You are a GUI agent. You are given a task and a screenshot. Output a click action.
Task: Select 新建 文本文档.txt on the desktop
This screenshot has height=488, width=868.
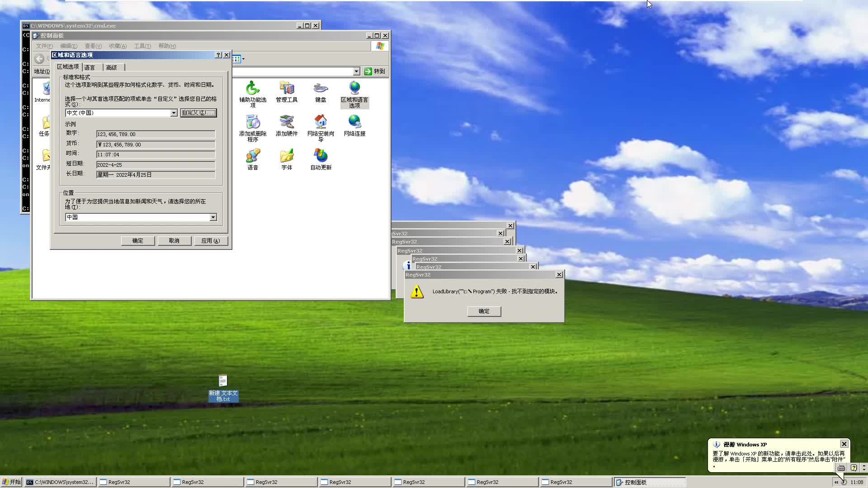click(223, 388)
